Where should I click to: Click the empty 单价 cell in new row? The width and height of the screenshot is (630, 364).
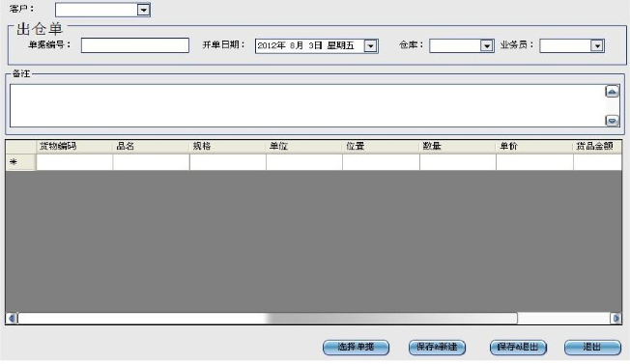coord(534,162)
